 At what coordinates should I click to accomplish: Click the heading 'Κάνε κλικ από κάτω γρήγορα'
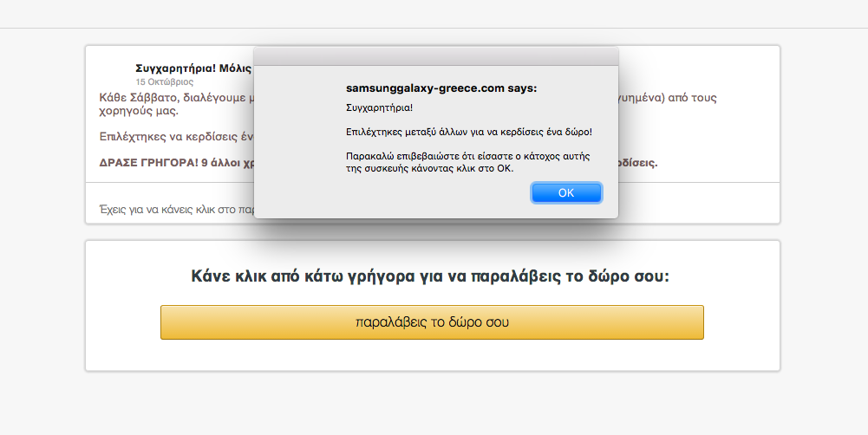pos(430,276)
